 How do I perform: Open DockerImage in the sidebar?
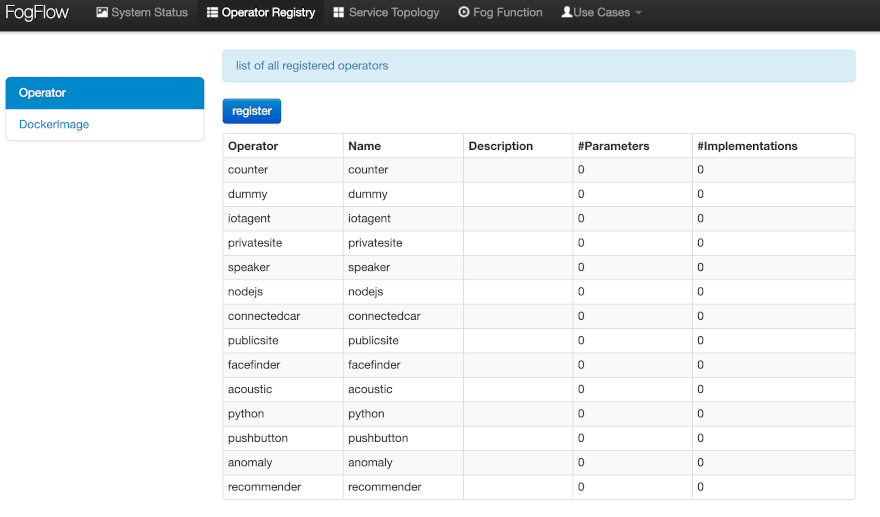coord(105,125)
